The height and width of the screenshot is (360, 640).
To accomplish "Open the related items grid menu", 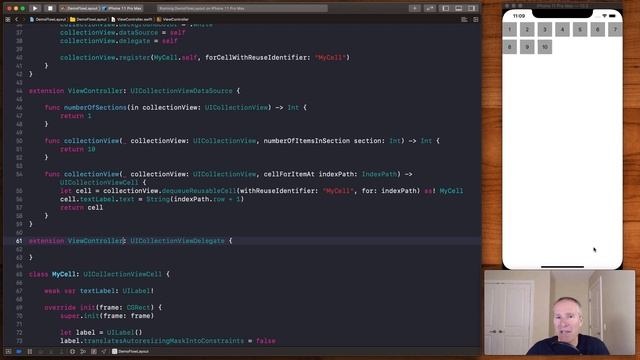I will [x=8, y=19].
